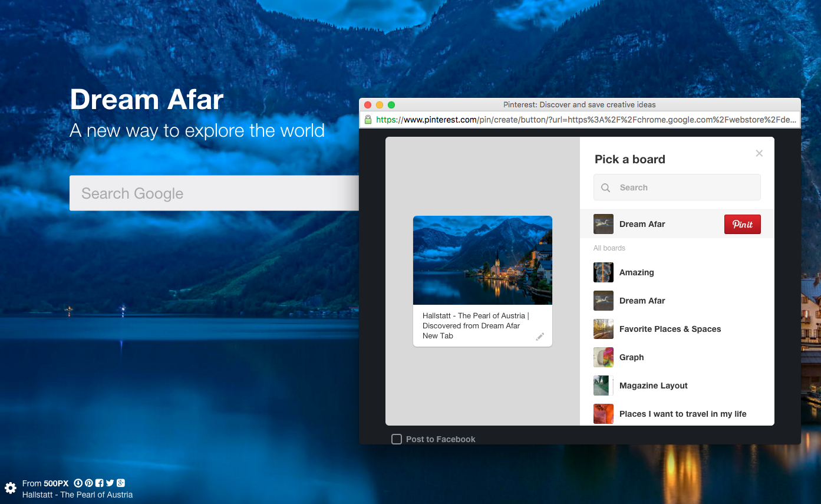Select the Favorite Places & Spaces board
821x504 pixels.
pyautogui.click(x=670, y=329)
